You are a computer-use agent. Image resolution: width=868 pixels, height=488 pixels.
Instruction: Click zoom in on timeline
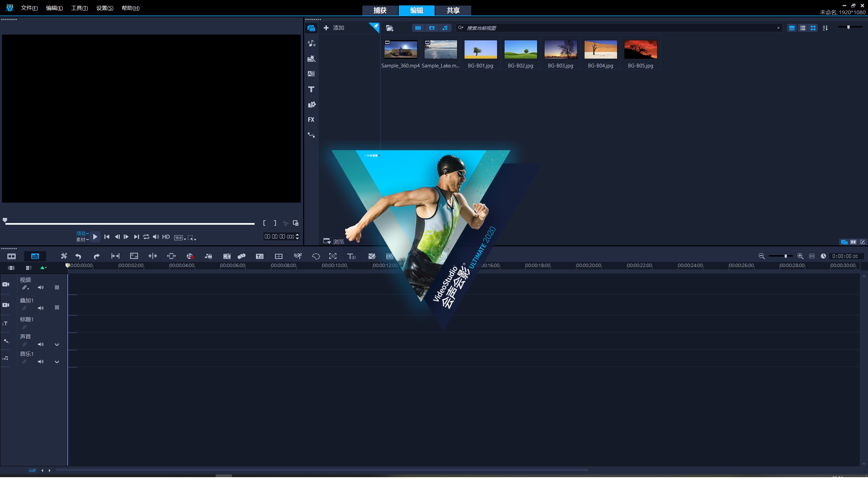[x=800, y=256]
